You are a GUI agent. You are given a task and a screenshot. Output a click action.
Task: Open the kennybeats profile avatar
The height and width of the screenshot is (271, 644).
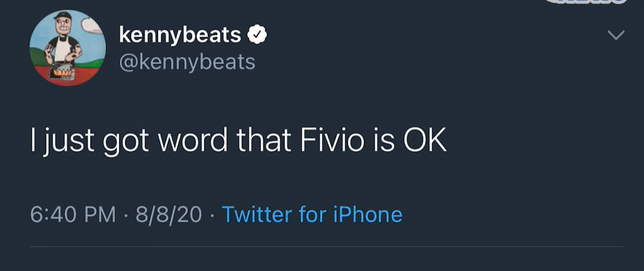(x=68, y=48)
